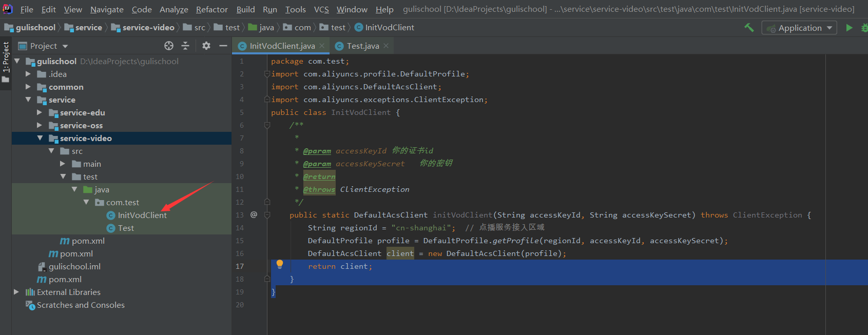The width and height of the screenshot is (868, 335).
Task: Click the service-video breadcrumb in navigation bar
Action: (x=143, y=27)
